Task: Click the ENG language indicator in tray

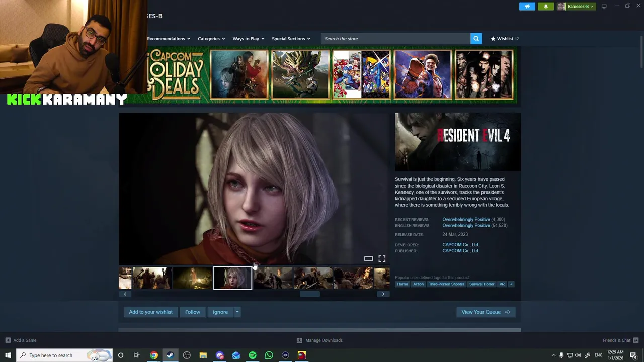Action: point(598,355)
